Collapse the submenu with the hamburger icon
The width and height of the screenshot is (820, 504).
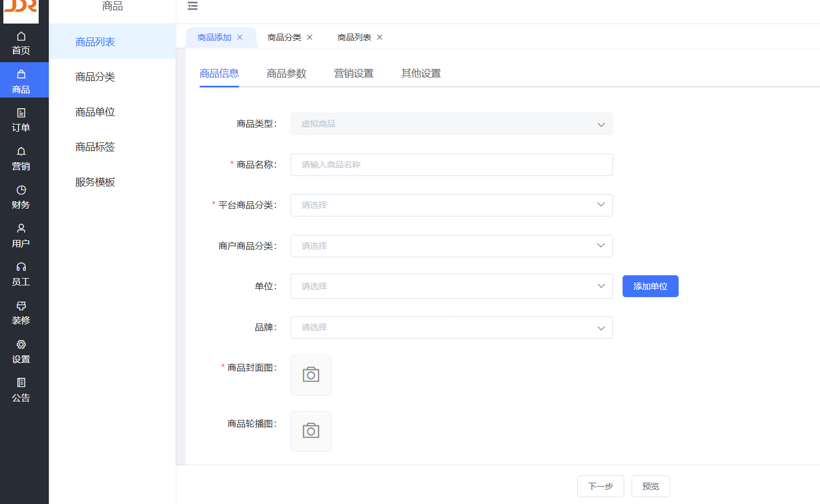click(x=192, y=6)
